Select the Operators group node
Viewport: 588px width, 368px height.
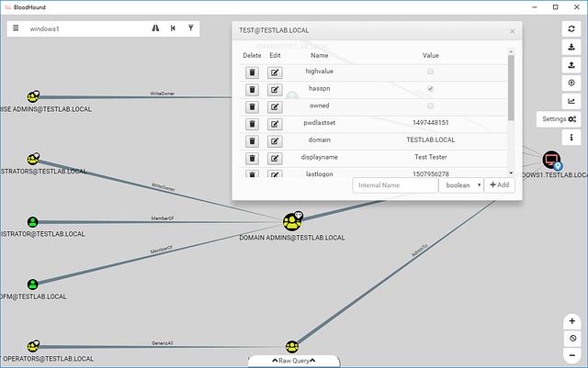[33, 346]
